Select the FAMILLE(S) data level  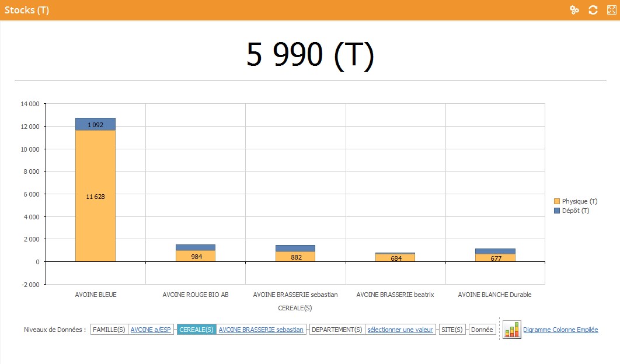(109, 330)
